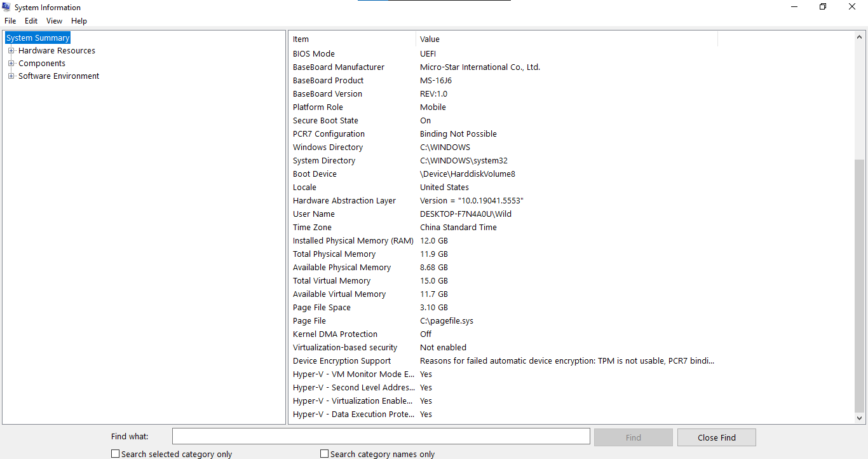Click the vertical scrollbar thumb
This screenshot has height=459, width=868.
coord(860,285)
